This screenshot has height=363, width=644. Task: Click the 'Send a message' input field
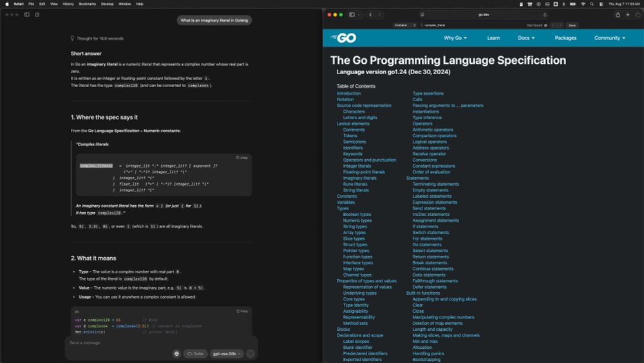161,342
